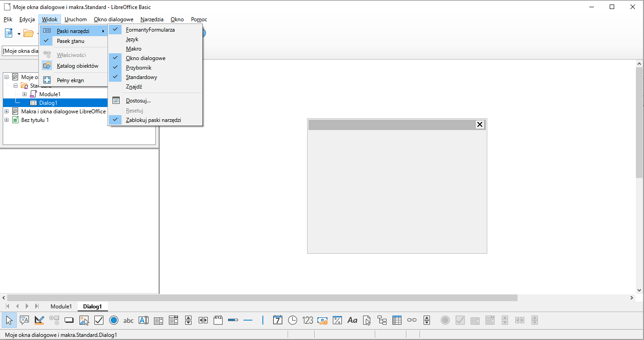Pick the abc Label field tool
The image size is (644, 340).
[x=129, y=320]
